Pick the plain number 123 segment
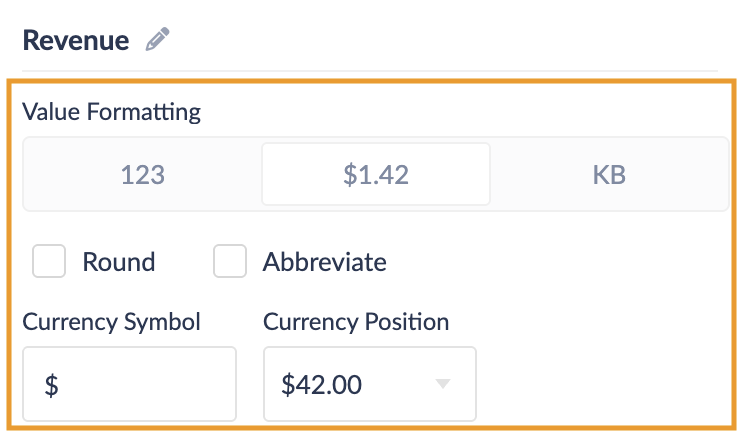Screen dimensions: 738x442 (142, 175)
